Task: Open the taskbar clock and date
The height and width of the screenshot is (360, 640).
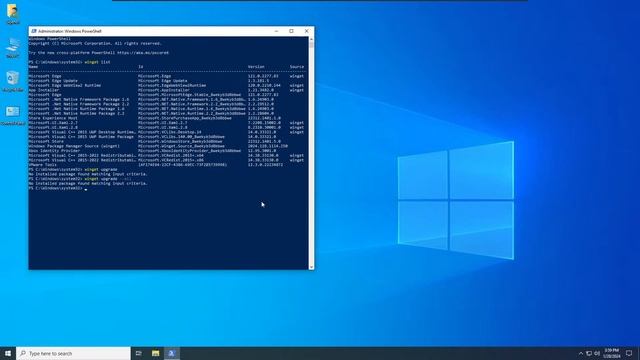Action: [x=612, y=353]
